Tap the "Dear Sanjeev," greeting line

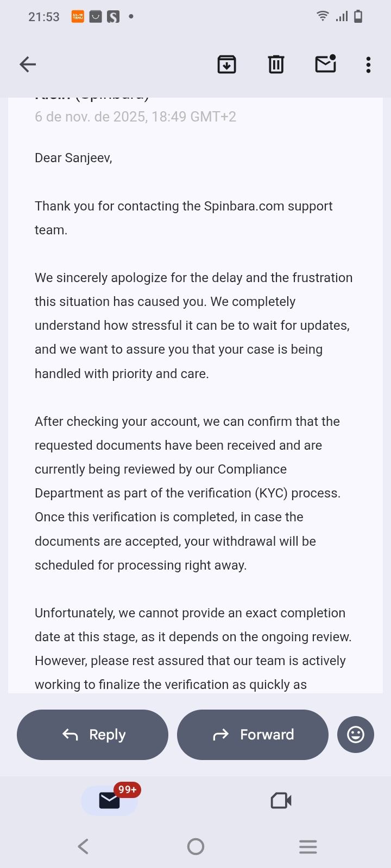point(73,158)
